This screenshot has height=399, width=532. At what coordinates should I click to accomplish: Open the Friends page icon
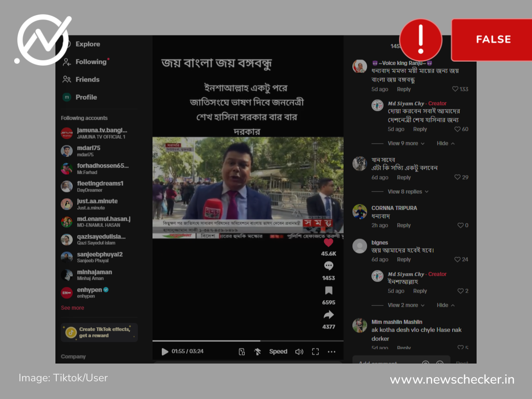tap(66, 80)
